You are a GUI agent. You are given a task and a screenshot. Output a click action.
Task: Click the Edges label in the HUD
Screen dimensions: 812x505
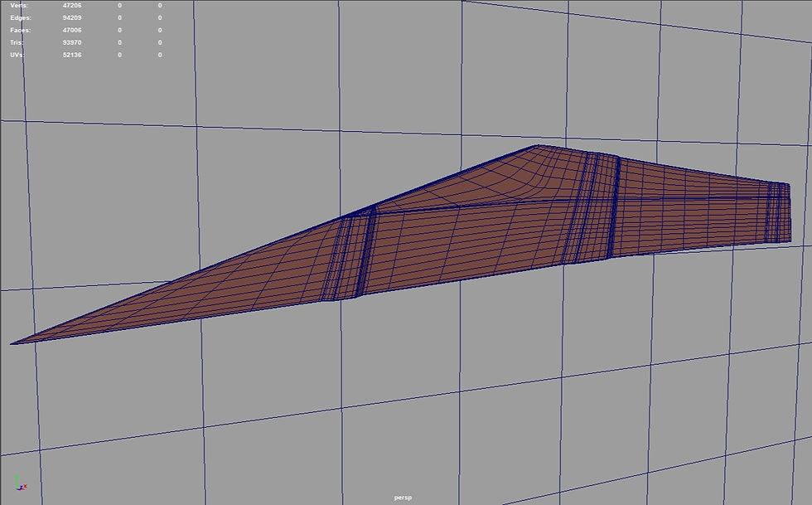[x=20, y=17]
